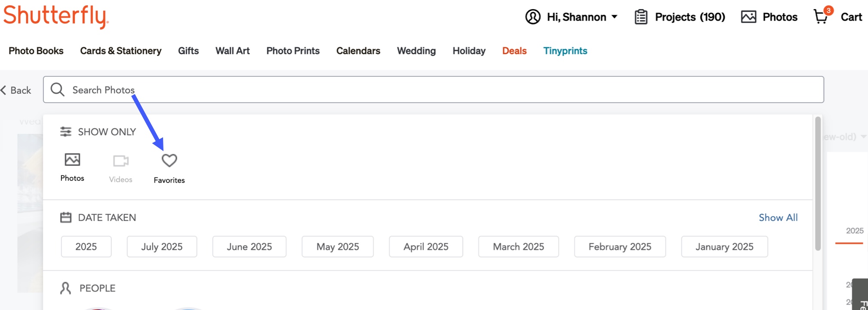Filter by Favorites heart icon
Screen dimensions: 868x310
pyautogui.click(x=169, y=161)
